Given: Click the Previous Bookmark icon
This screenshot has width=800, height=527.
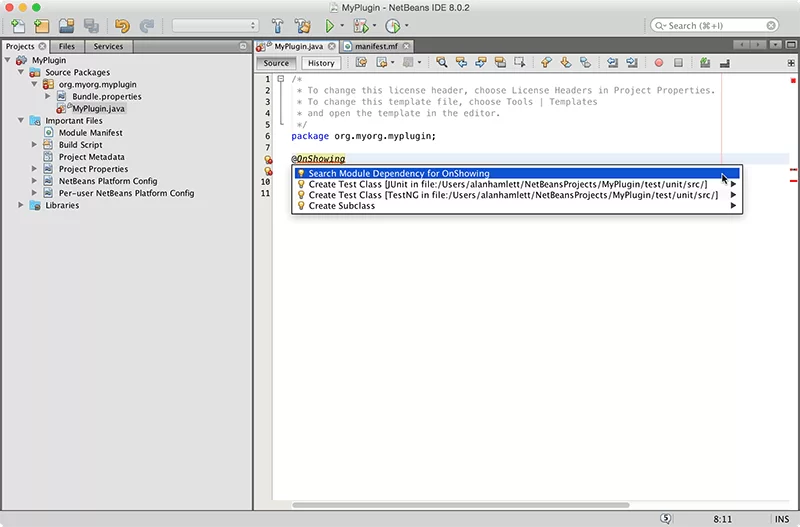Looking at the screenshot, I should pyautogui.click(x=546, y=63).
